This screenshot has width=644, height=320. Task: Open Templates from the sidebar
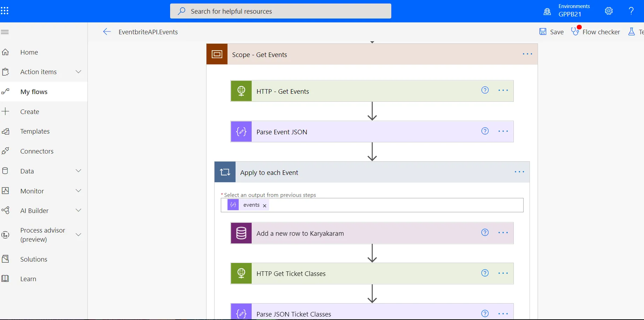(35, 131)
